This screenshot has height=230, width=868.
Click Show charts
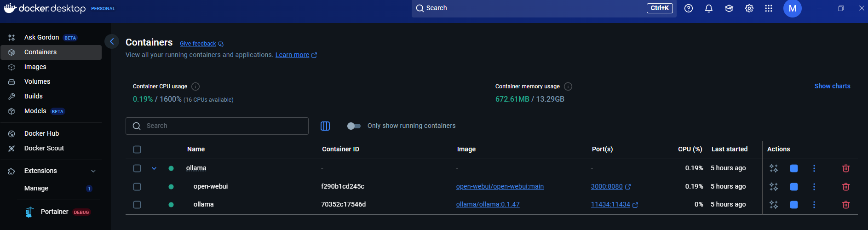click(x=832, y=86)
